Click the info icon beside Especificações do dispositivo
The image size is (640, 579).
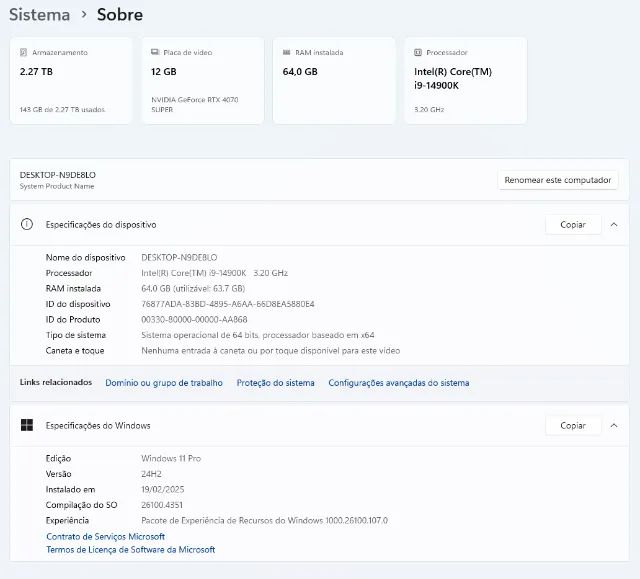tap(27, 224)
